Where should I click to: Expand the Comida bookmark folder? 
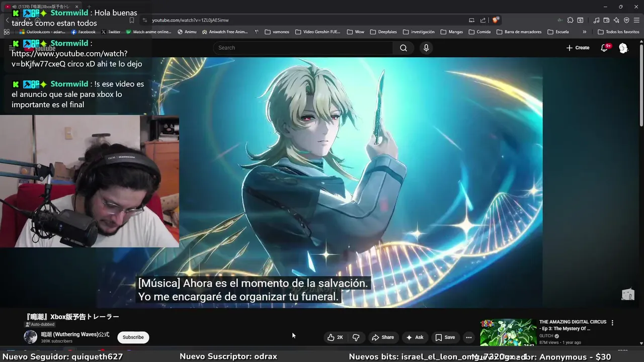(x=479, y=32)
